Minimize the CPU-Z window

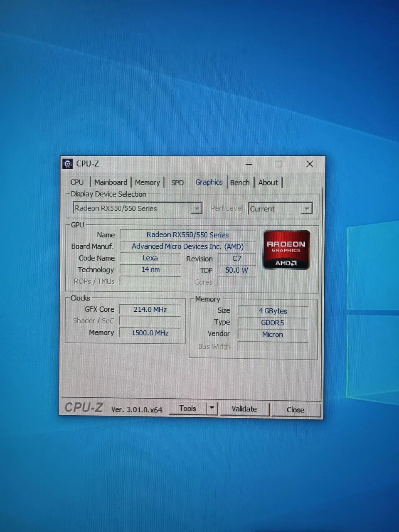(249, 164)
